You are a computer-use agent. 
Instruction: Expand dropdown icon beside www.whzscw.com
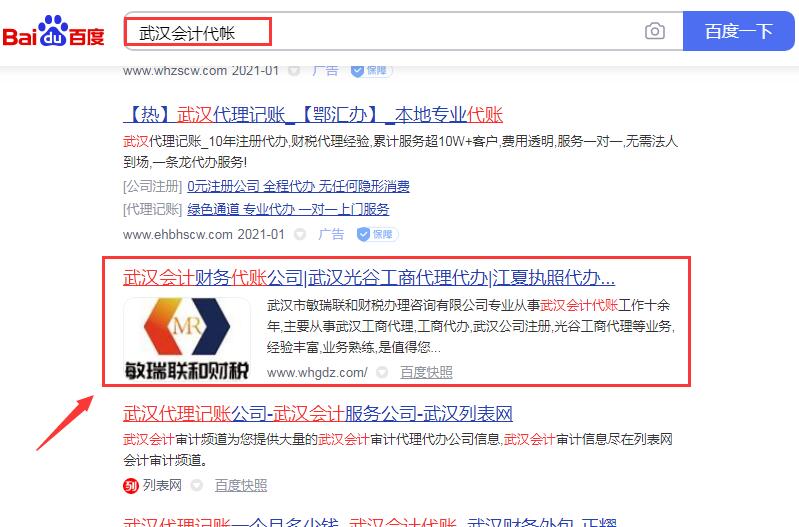(x=294, y=70)
